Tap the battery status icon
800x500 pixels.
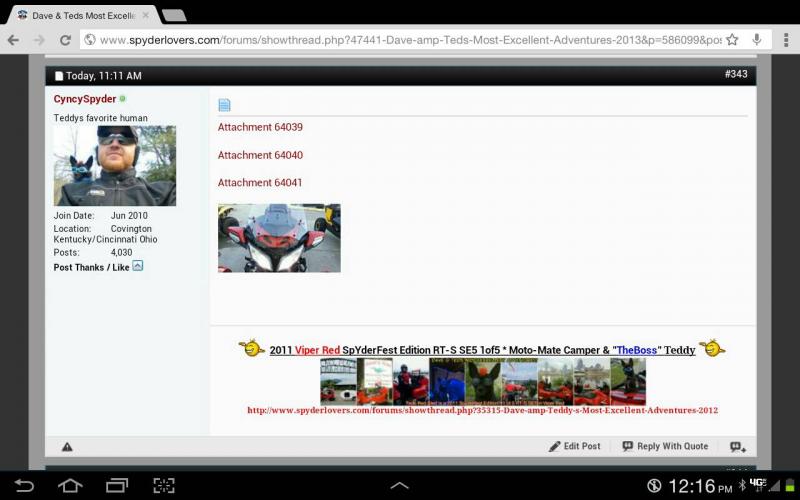coord(790,485)
